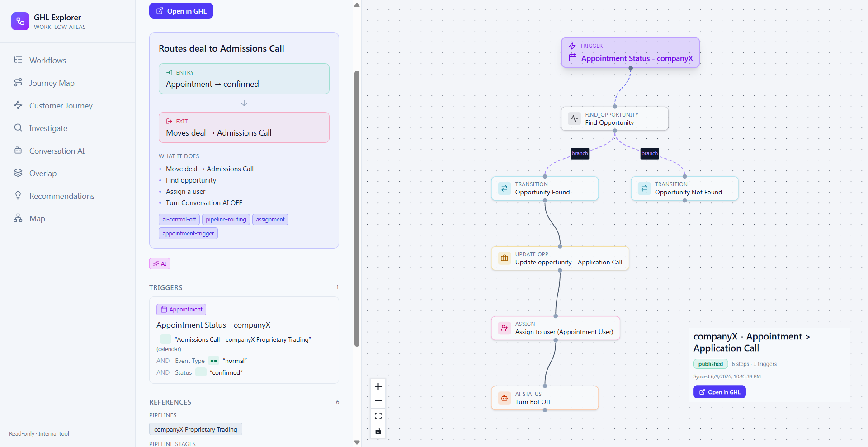Screen dimensions: 868x447
Task: Select the Find Opportunity node
Action: coord(615,118)
